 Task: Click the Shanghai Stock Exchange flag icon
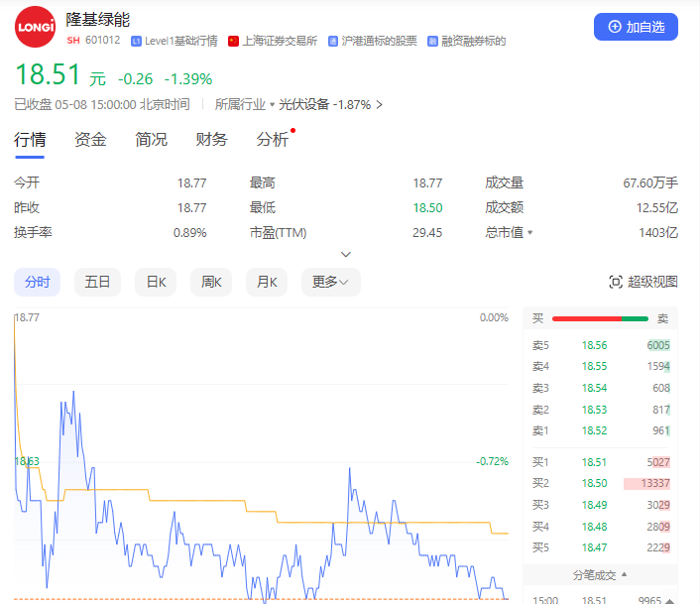click(233, 42)
